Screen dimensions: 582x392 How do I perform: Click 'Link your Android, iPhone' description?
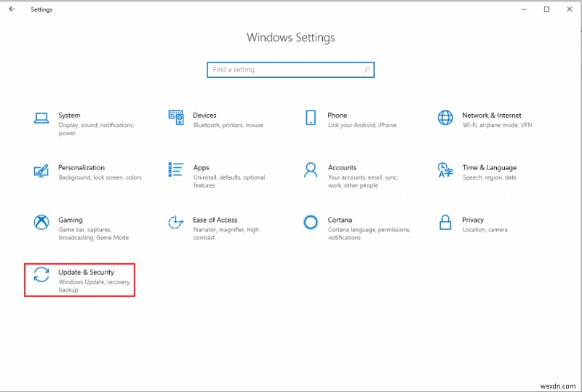362,126
